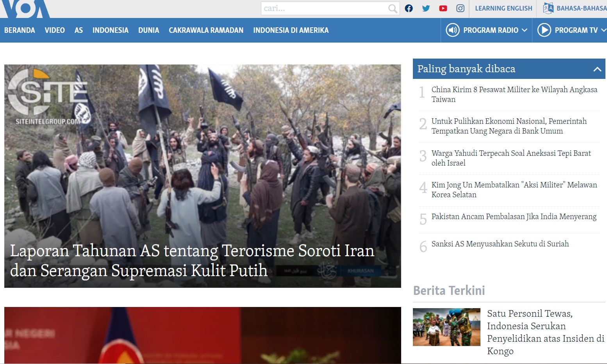Open Untuk Pulihkan Ekonomi Nasional article
This screenshot has height=364, width=607.
point(509,126)
